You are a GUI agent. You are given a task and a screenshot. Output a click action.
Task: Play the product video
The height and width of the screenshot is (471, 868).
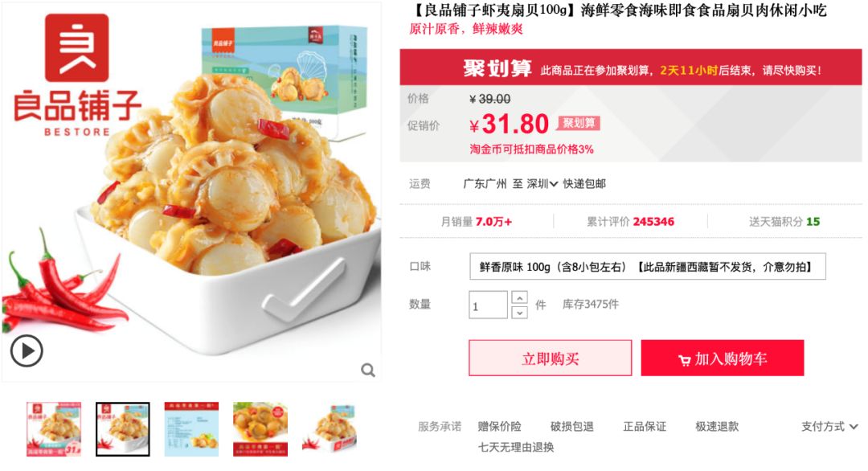[x=26, y=350]
